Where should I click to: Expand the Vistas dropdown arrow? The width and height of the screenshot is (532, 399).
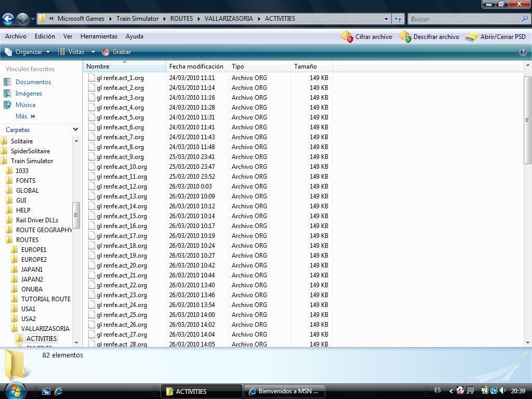93,52
